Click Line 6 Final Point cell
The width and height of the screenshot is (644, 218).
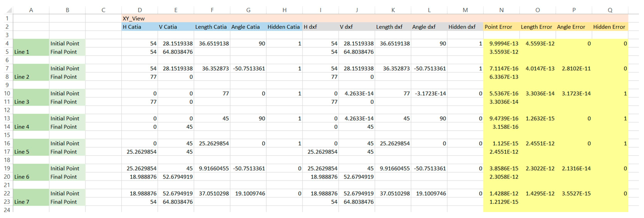67,177
